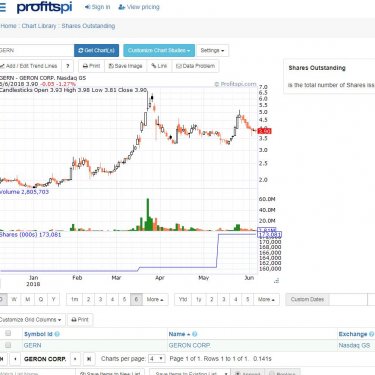
Task: Choose the 5-year range before last More
Action: (x=248, y=299)
